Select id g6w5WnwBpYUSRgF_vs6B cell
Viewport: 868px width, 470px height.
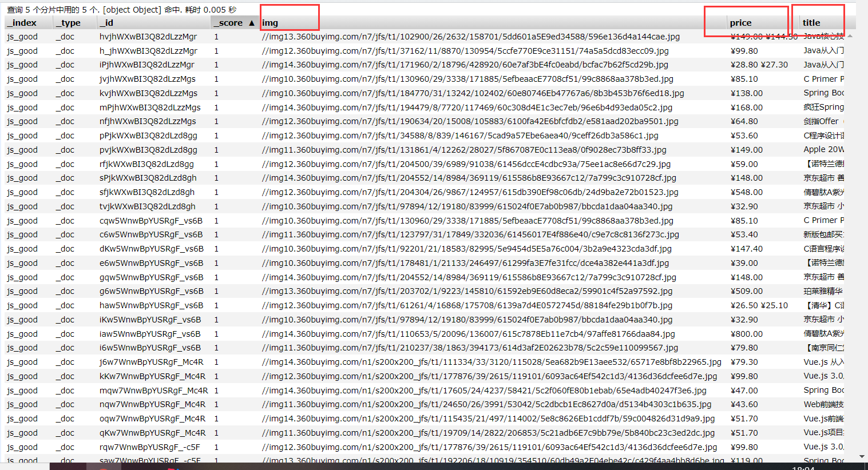tap(151, 291)
